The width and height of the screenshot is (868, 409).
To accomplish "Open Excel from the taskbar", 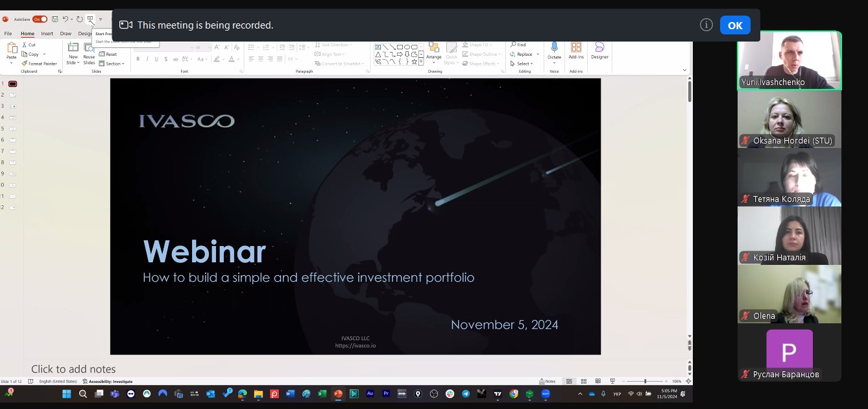I will (322, 393).
